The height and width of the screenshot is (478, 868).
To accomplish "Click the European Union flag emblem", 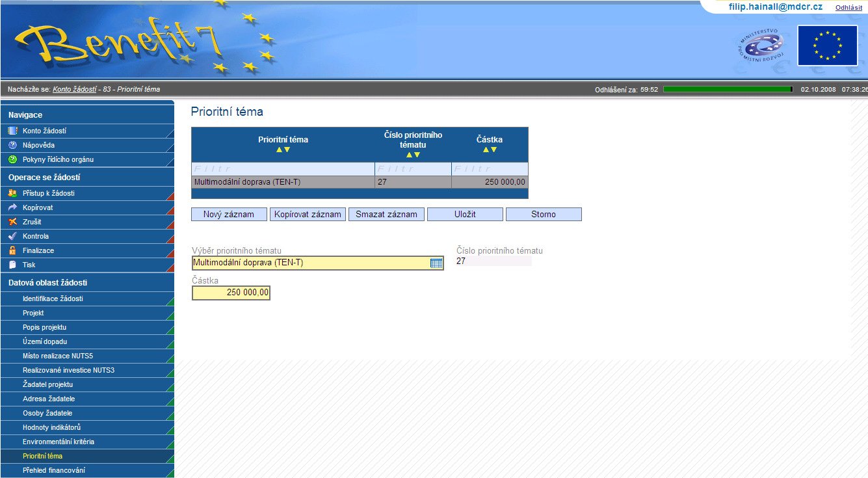I will pos(828,46).
